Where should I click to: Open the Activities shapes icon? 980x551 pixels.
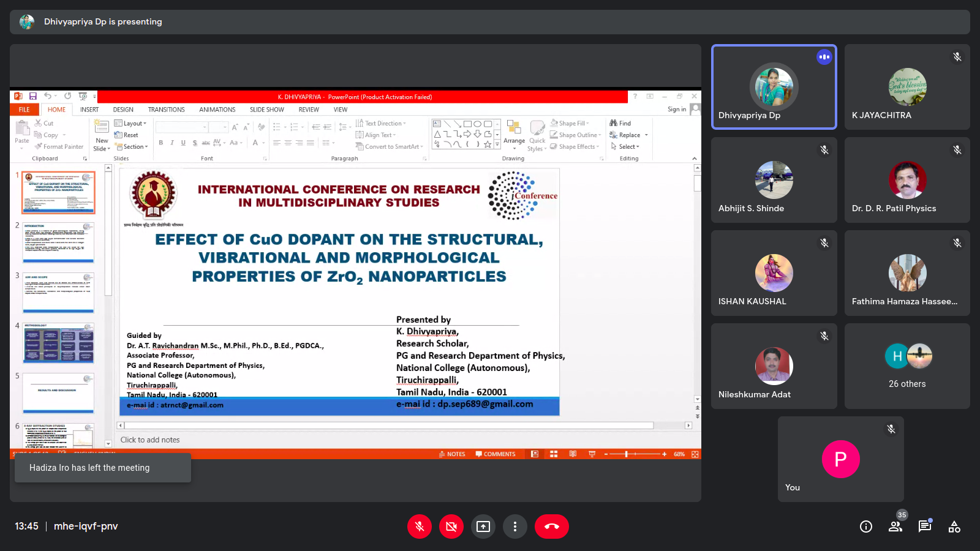[x=954, y=527]
